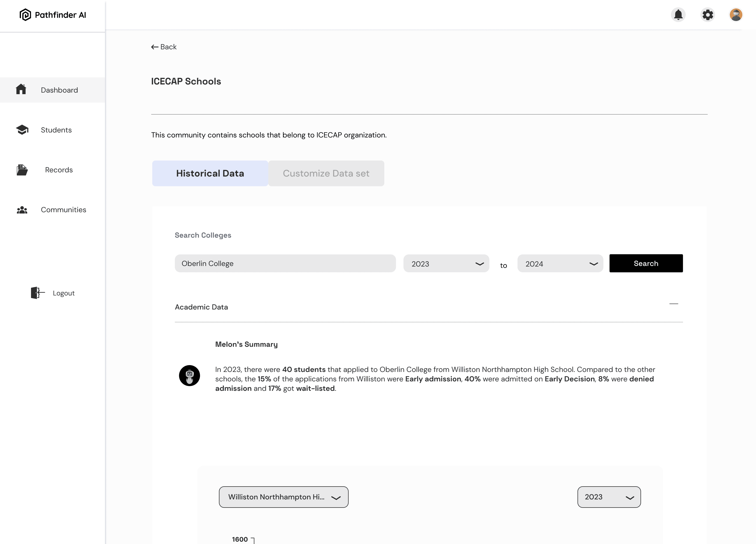
Task: Click Melon's robot avatar
Action: coord(189,375)
